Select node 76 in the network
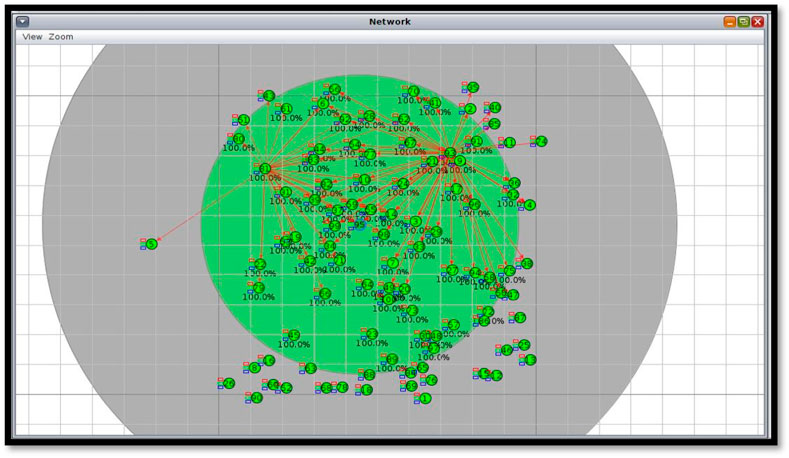 (x=432, y=379)
